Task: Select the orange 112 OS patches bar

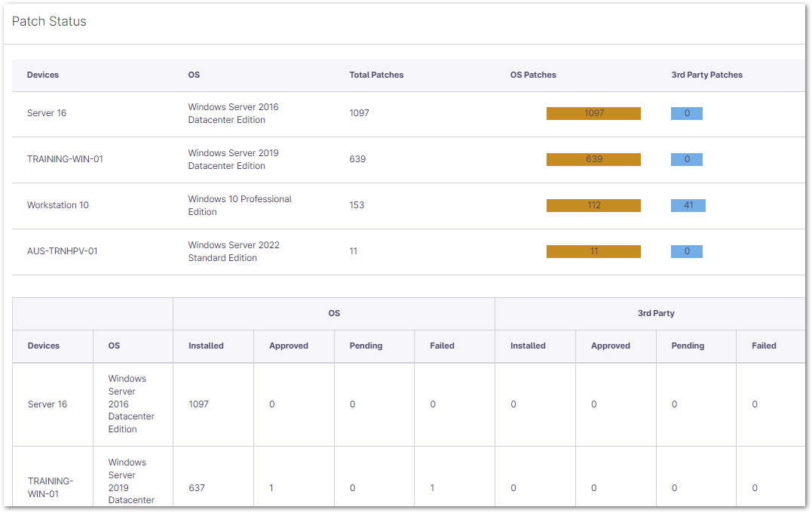Action: click(x=593, y=205)
